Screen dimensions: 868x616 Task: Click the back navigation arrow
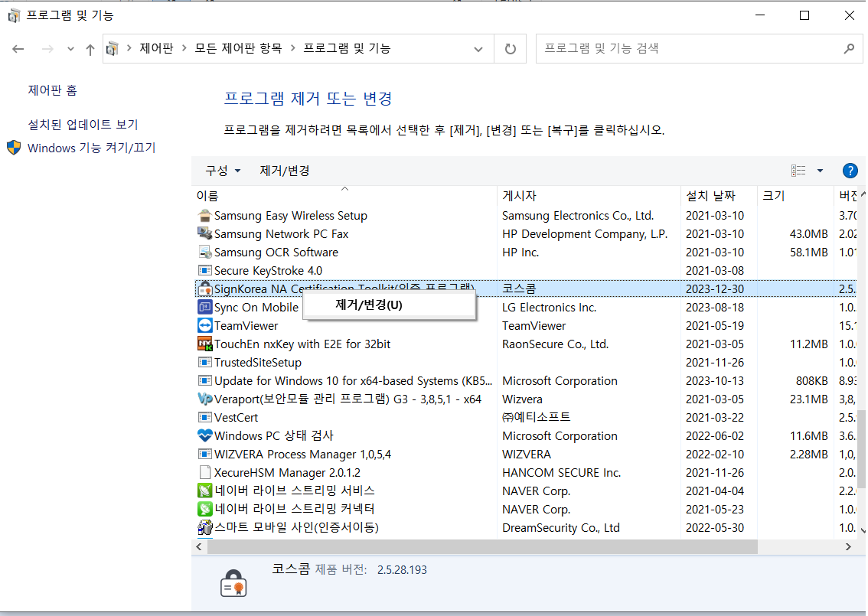pyautogui.click(x=18, y=48)
